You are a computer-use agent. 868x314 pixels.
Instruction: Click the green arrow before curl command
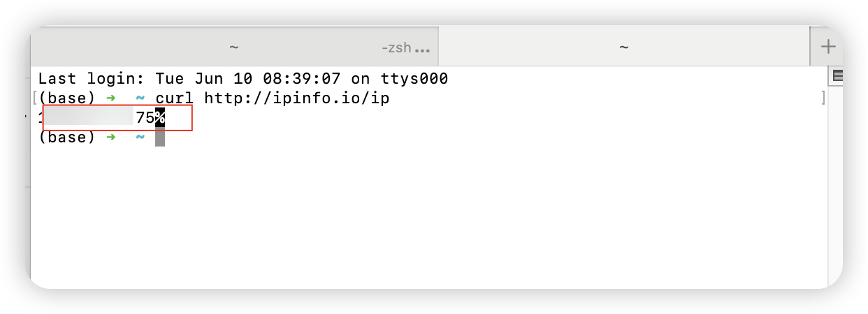point(110,98)
